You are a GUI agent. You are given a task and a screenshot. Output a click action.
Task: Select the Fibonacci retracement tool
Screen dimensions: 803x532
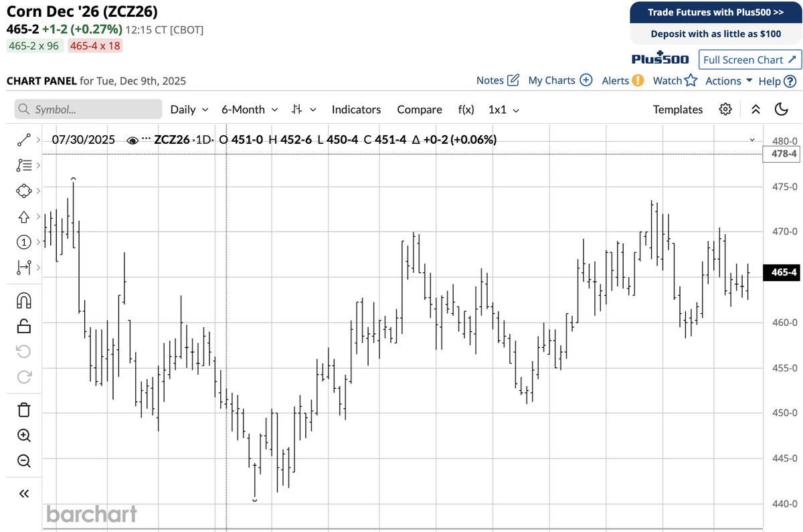24,165
